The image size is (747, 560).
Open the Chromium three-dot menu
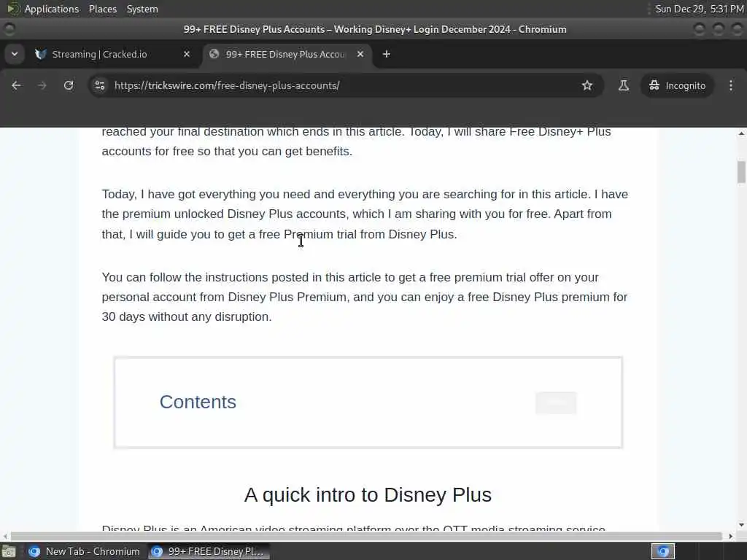point(731,85)
